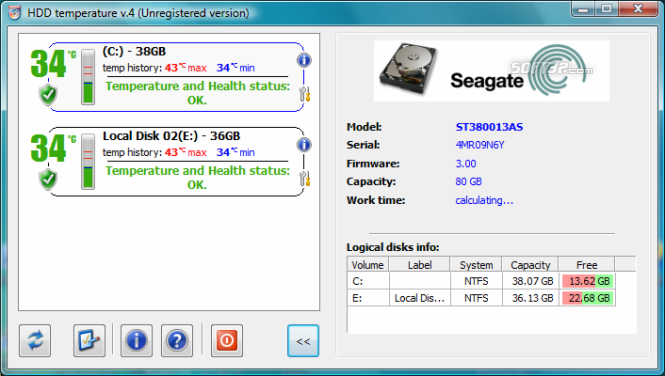Click NTFS cell in the C: row

pyautogui.click(x=476, y=281)
